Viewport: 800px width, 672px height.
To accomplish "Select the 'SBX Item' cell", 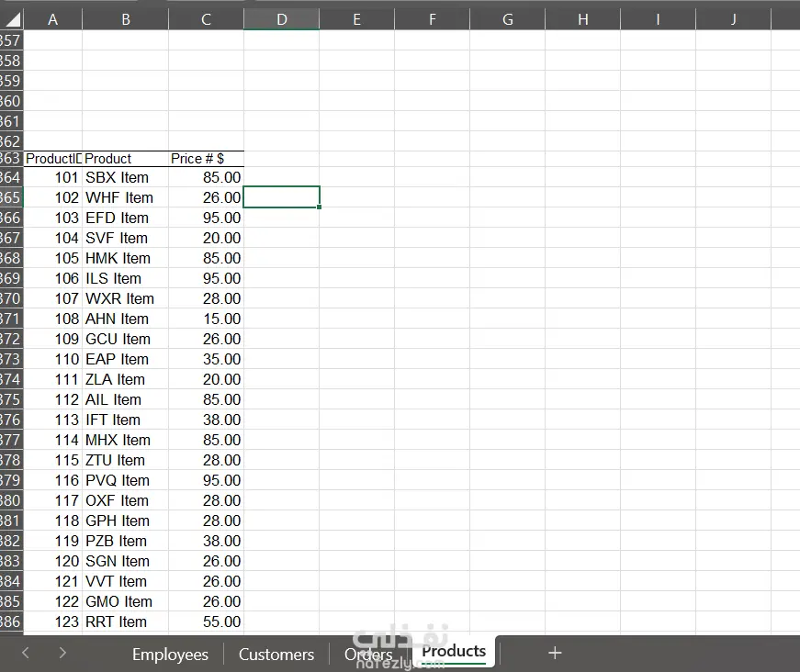I will point(126,177).
